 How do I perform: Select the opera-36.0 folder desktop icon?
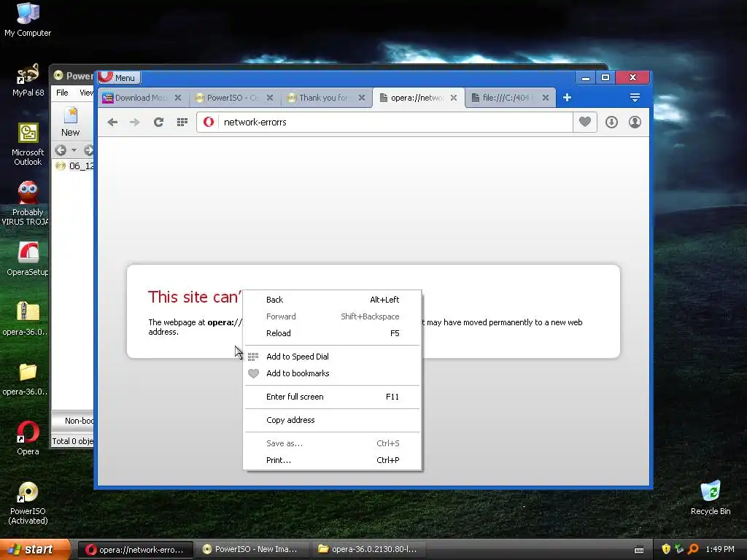click(26, 378)
